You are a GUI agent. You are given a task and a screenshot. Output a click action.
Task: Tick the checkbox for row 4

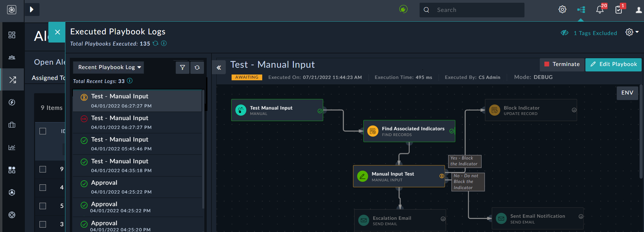[x=43, y=187]
